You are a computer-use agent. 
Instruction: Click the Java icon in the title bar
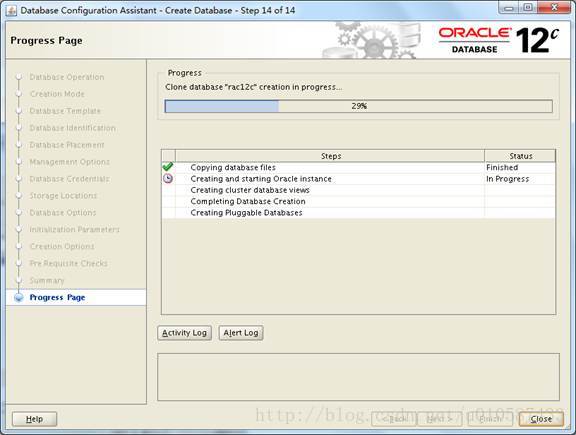pos(11,10)
